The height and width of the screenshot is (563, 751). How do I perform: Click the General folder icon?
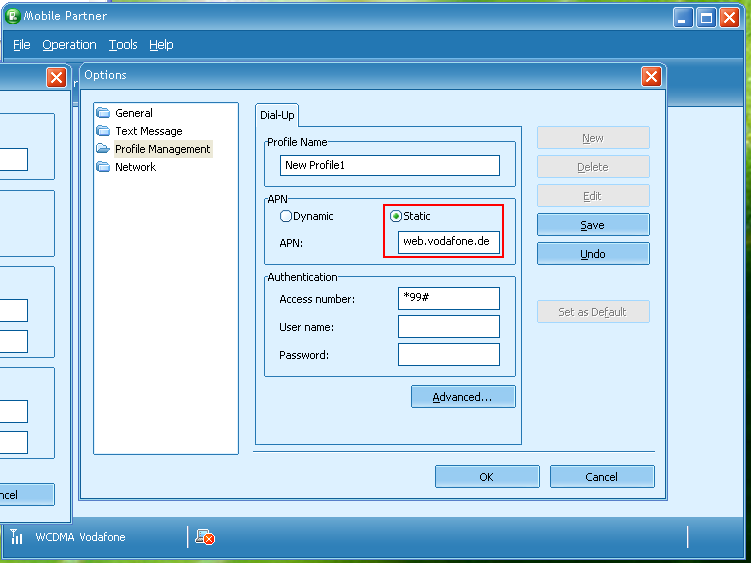point(103,113)
